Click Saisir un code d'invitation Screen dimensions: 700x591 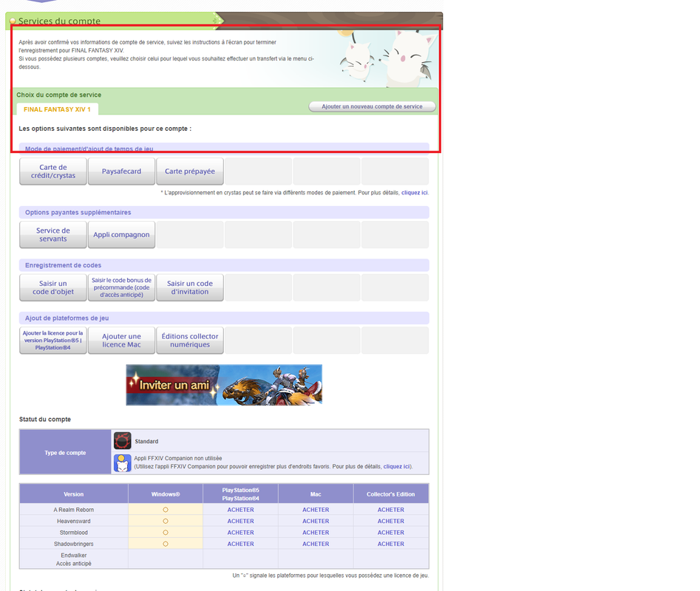[x=190, y=287]
